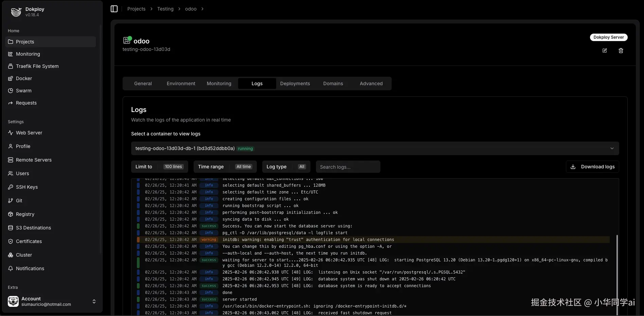The height and width of the screenshot is (316, 644).
Task: Click the odoo breadcrumb link
Action: (x=191, y=9)
